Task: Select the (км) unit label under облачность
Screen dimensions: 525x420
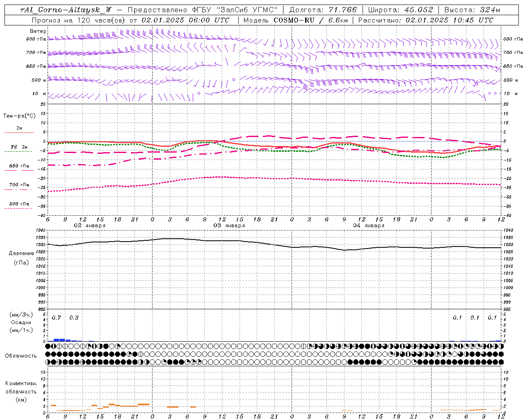Action: pos(21,399)
